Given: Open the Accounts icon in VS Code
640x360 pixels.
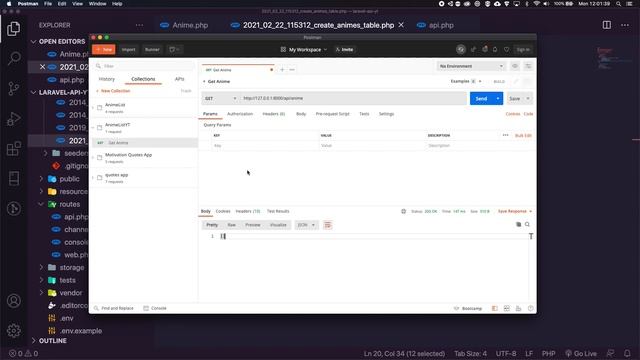Looking at the screenshot, I should pyautogui.click(x=13, y=301).
